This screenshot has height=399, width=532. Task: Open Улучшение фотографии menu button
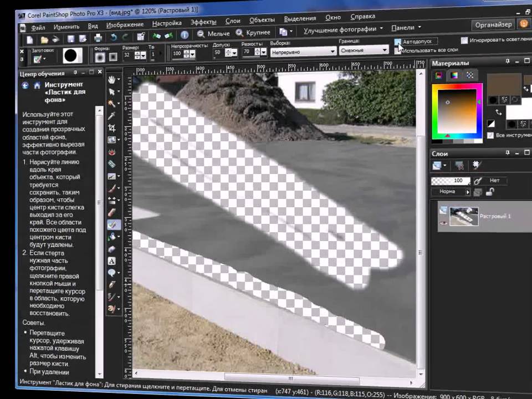[x=342, y=29]
